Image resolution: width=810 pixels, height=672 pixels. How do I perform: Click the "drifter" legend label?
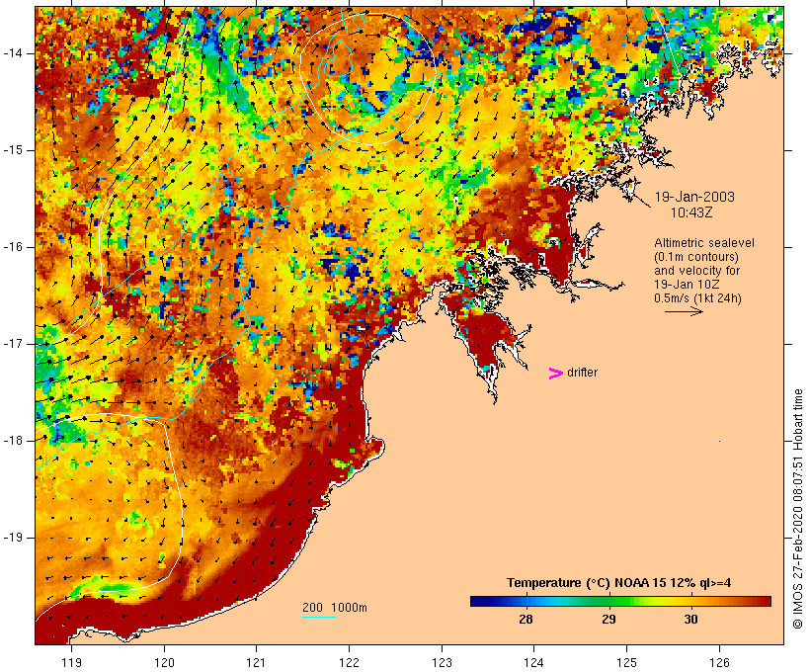pos(583,373)
